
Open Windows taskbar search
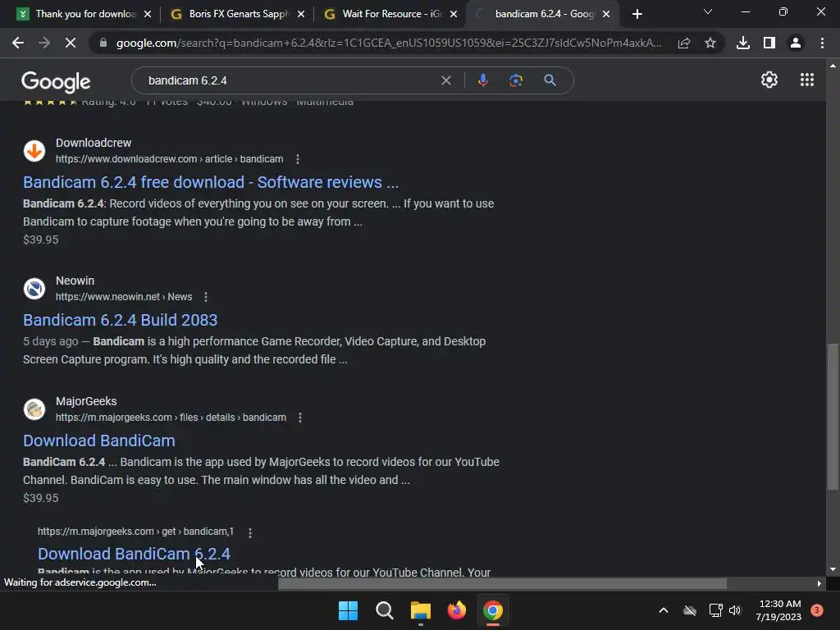point(384,610)
